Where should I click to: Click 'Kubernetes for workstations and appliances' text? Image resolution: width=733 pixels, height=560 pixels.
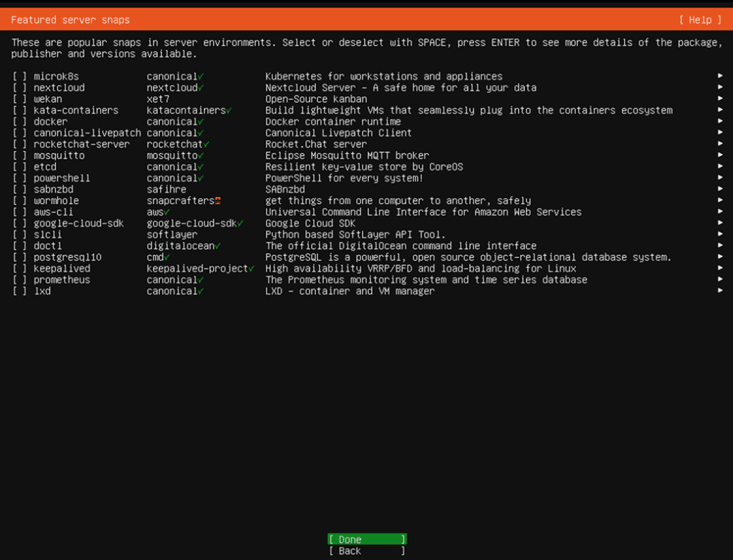384,76
